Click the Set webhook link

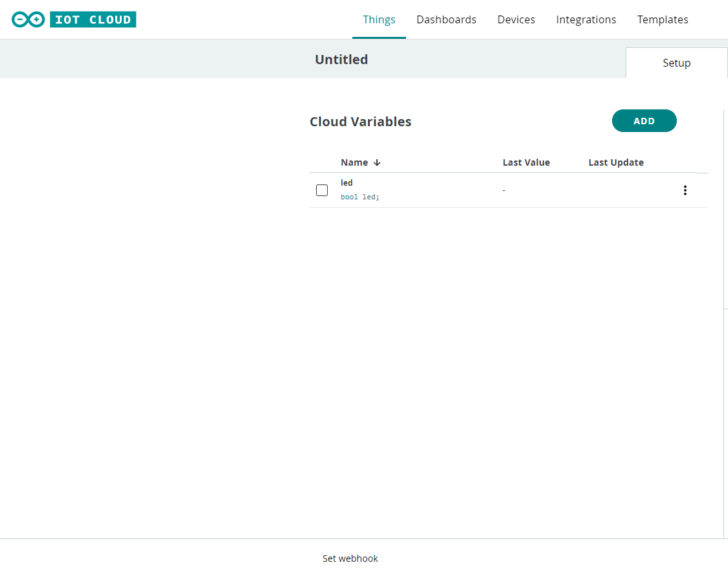click(350, 559)
